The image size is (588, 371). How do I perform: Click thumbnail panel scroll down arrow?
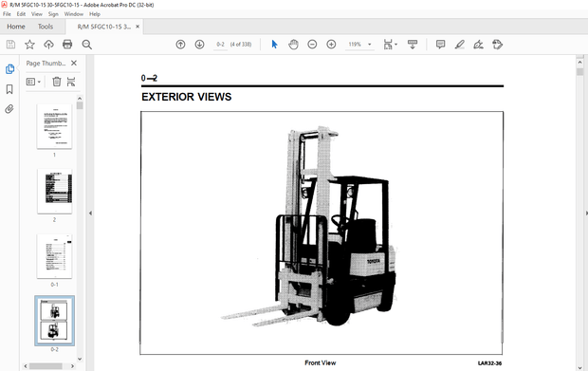pos(80,359)
